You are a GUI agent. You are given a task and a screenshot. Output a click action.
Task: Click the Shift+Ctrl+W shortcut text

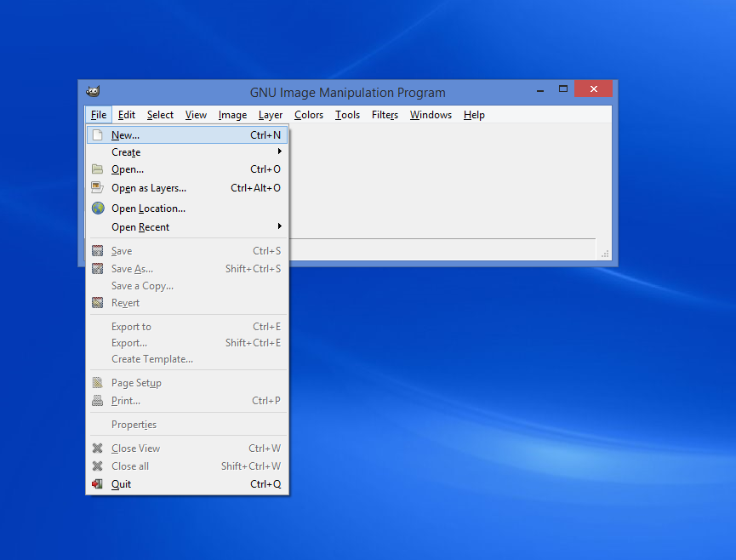[251, 466]
